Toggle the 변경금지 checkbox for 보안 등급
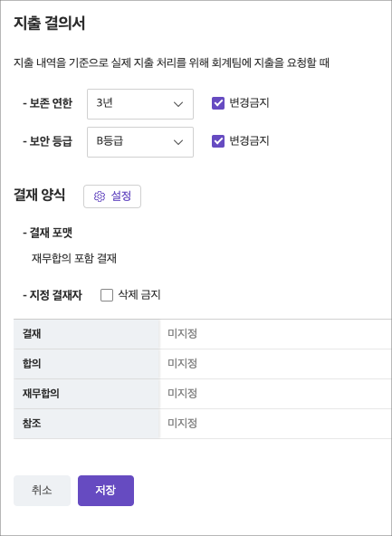Image resolution: width=392 pixels, height=536 pixels. point(218,141)
